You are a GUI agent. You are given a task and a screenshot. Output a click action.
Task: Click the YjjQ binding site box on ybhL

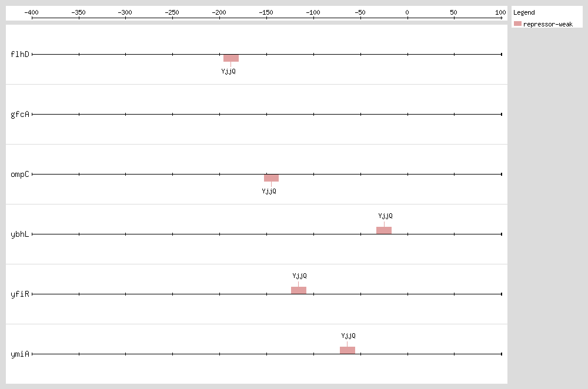click(384, 230)
